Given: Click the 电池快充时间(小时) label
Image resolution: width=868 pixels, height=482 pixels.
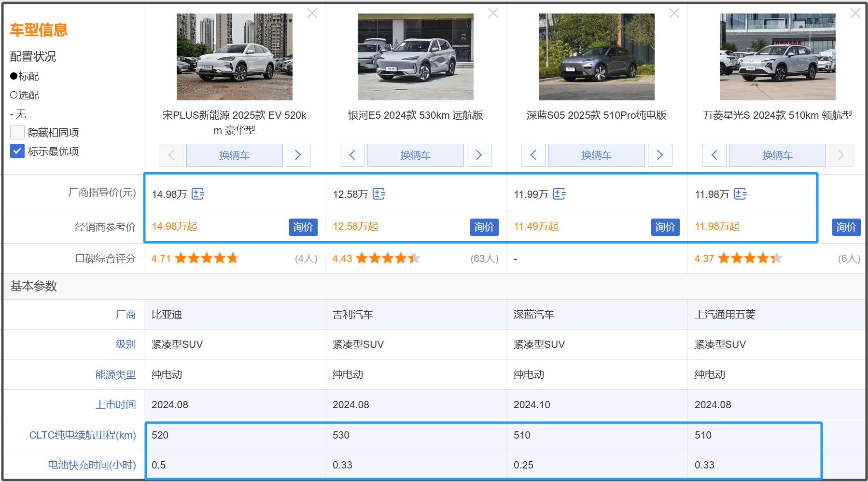Looking at the screenshot, I should 92,465.
